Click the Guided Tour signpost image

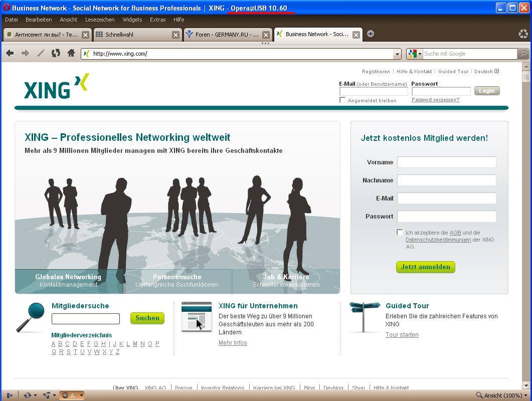tap(365, 317)
